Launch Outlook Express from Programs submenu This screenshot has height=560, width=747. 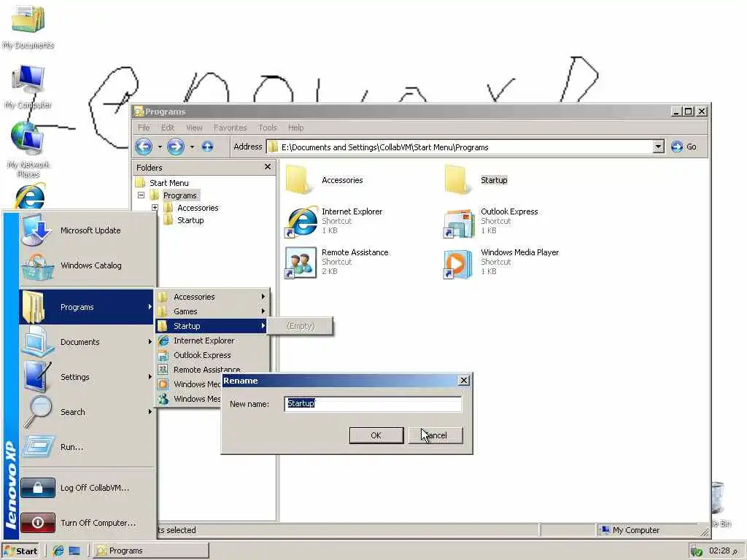tap(212, 355)
